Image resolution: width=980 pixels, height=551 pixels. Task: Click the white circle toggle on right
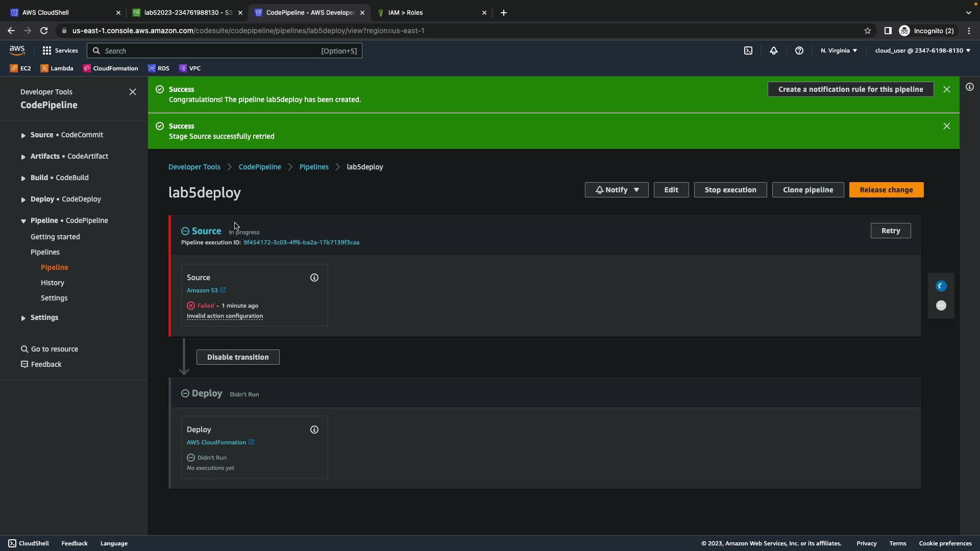pos(941,306)
